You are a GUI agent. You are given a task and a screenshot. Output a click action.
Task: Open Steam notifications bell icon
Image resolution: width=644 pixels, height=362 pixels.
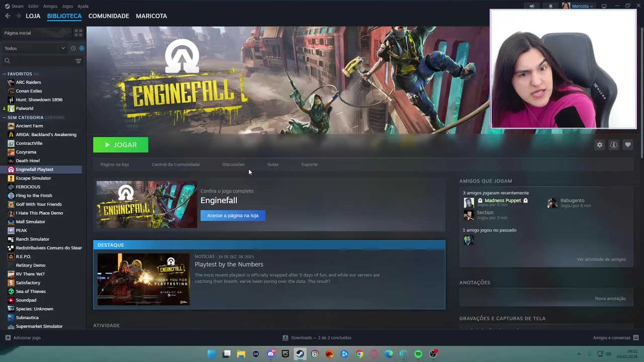[x=550, y=6]
